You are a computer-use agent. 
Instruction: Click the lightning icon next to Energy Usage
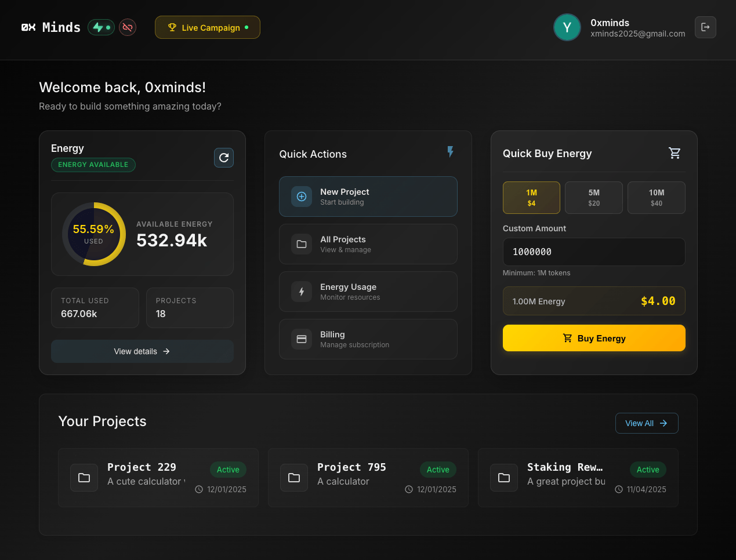pos(302,292)
